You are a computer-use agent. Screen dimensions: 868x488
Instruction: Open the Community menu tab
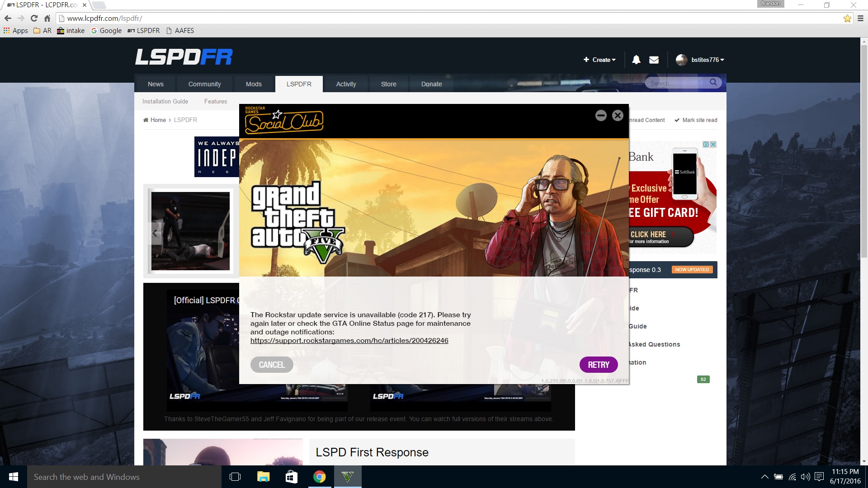tap(204, 84)
